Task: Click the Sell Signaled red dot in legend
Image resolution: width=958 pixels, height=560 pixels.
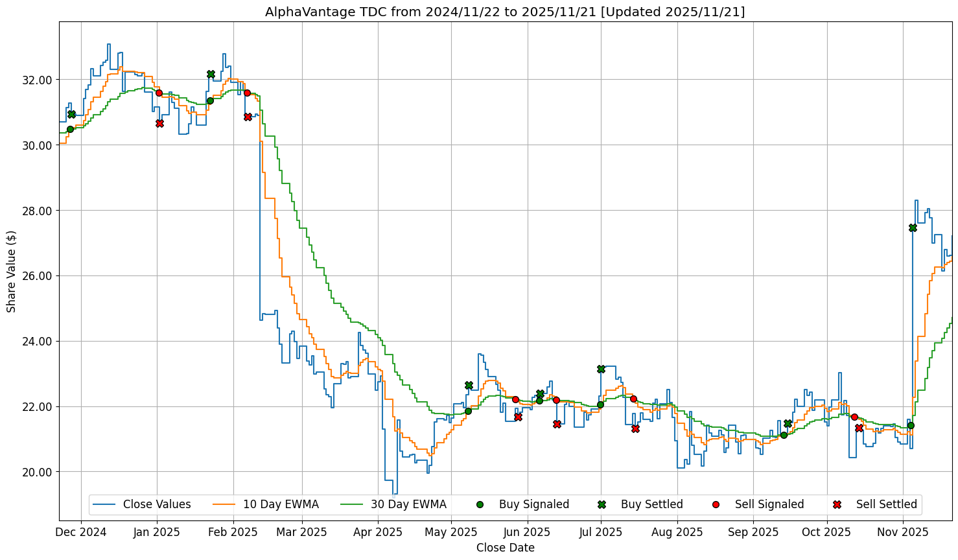Action: (x=716, y=504)
